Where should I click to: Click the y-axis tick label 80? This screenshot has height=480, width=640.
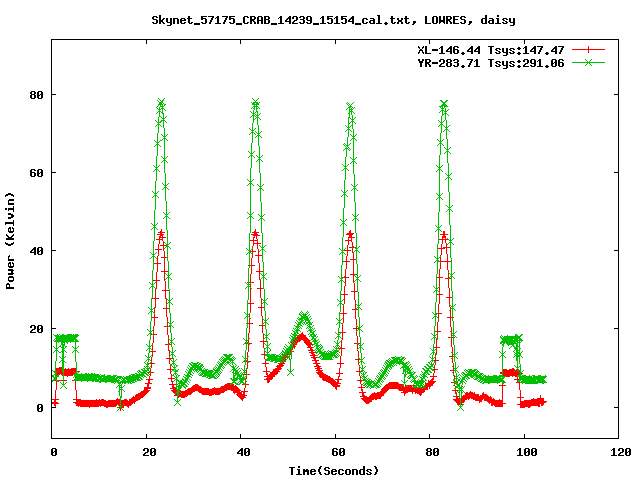tap(36, 95)
